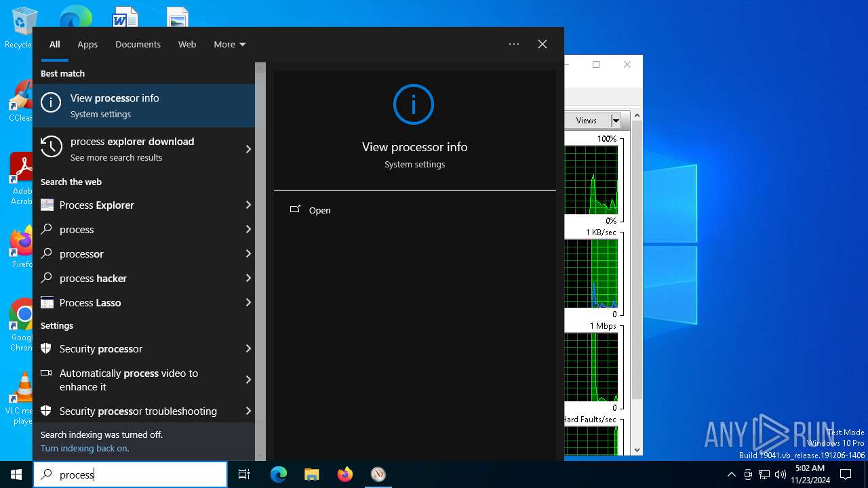The image size is (868, 488).
Task: Expand arrow for Automatically process video setting
Action: tap(248, 380)
